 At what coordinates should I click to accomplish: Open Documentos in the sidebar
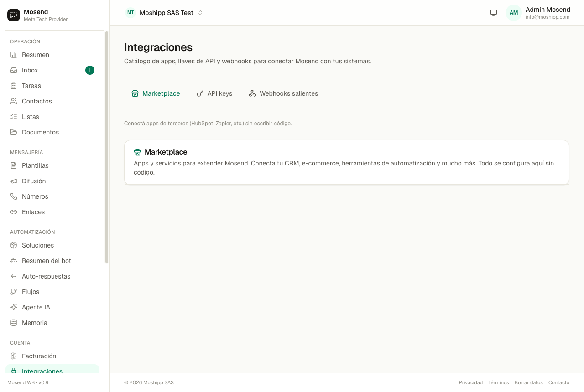[52, 132]
